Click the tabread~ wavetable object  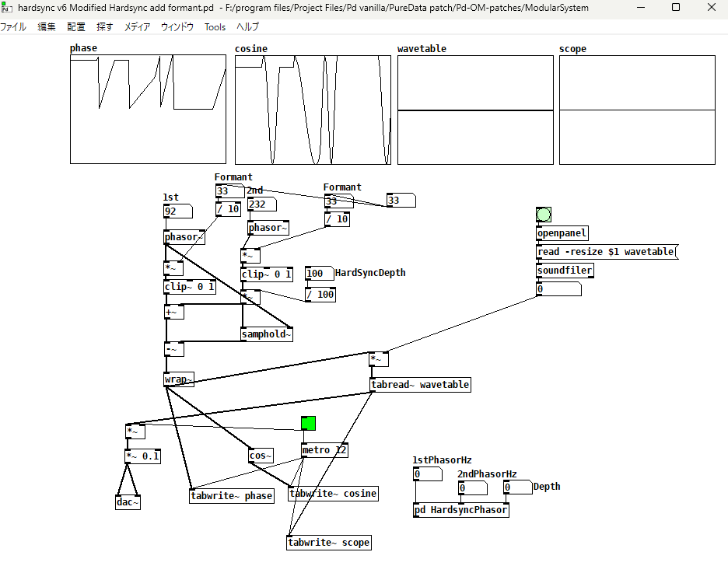coord(420,384)
